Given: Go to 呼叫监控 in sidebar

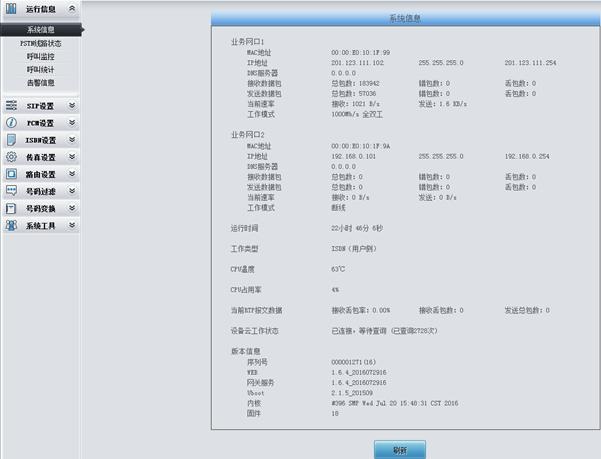Looking at the screenshot, I should 41,56.
